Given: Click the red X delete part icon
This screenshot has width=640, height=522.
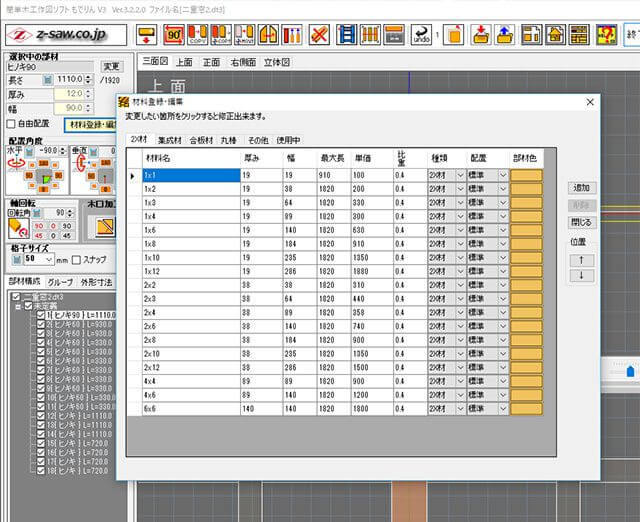Looking at the screenshot, I should pos(320,35).
